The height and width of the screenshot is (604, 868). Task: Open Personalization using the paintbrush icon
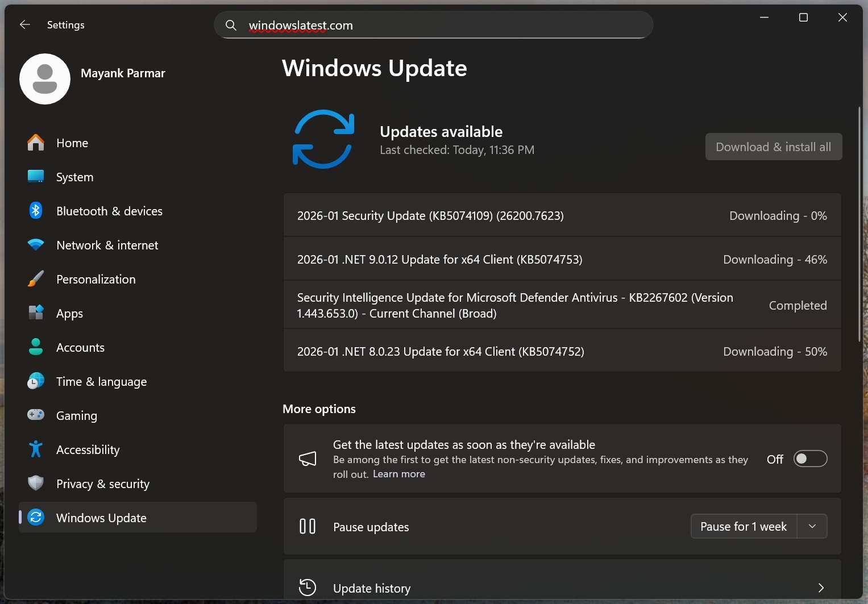(x=35, y=278)
